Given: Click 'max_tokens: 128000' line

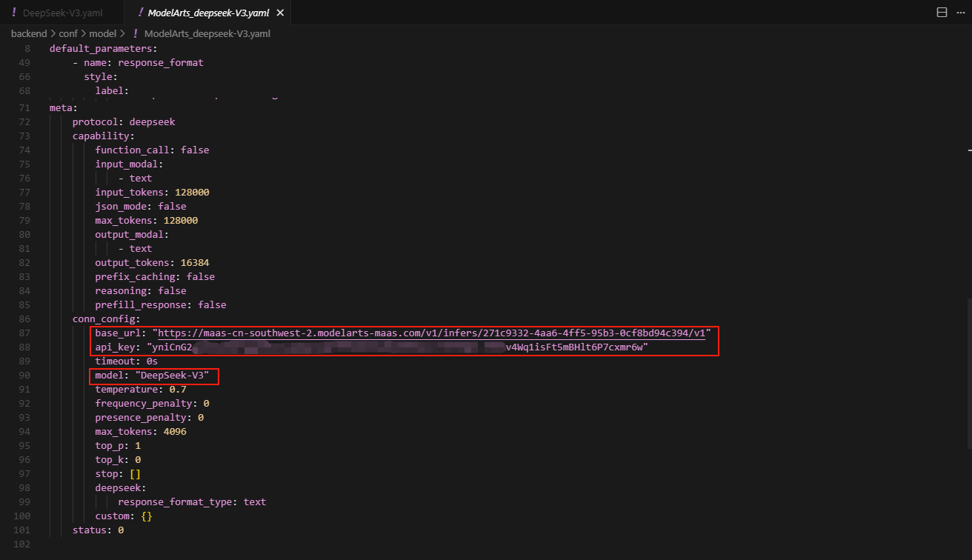Looking at the screenshot, I should click(146, 220).
